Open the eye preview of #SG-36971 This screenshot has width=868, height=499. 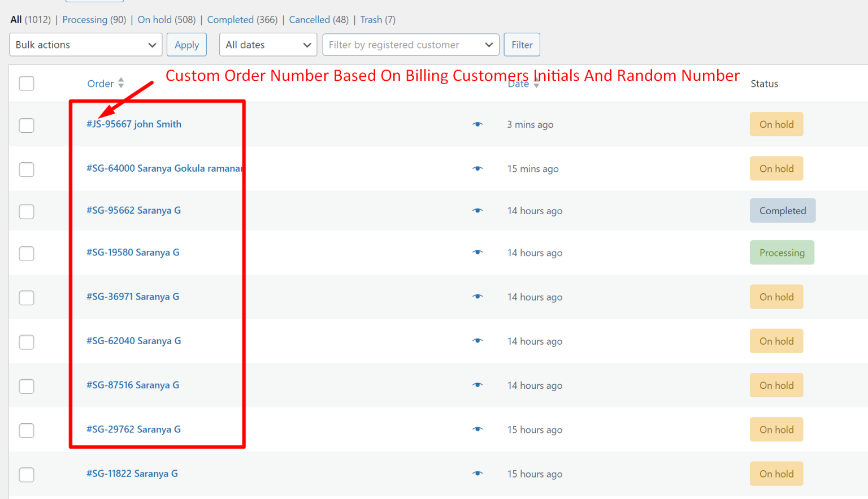[478, 297]
